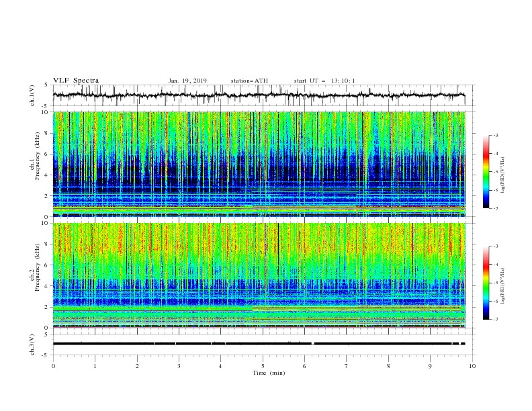Screen dimensions: 532x411
Task: Click the "2" minute tick on the time axis
Action: (x=137, y=366)
